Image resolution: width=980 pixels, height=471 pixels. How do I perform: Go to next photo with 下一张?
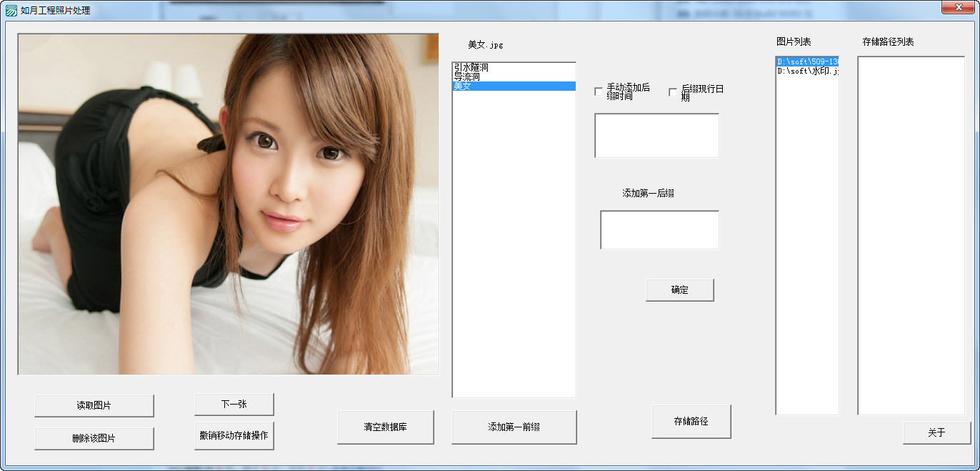[x=234, y=404]
